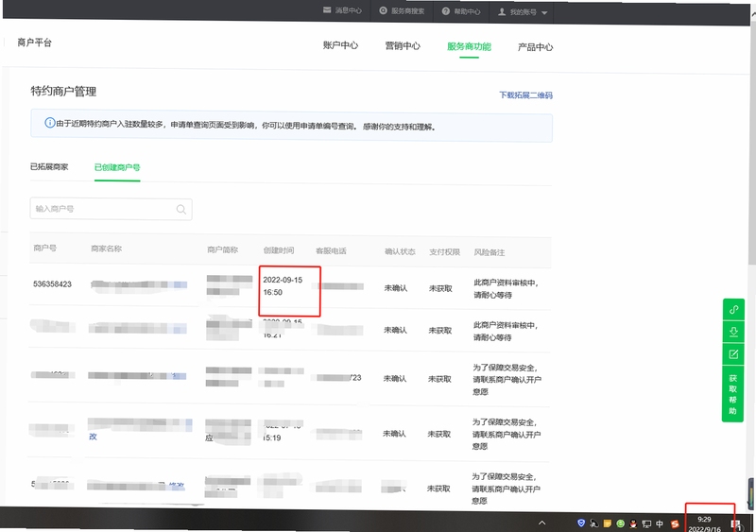This screenshot has width=756, height=532.
Task: Click 未确认 in the 15:19 row
Action: tap(394, 434)
